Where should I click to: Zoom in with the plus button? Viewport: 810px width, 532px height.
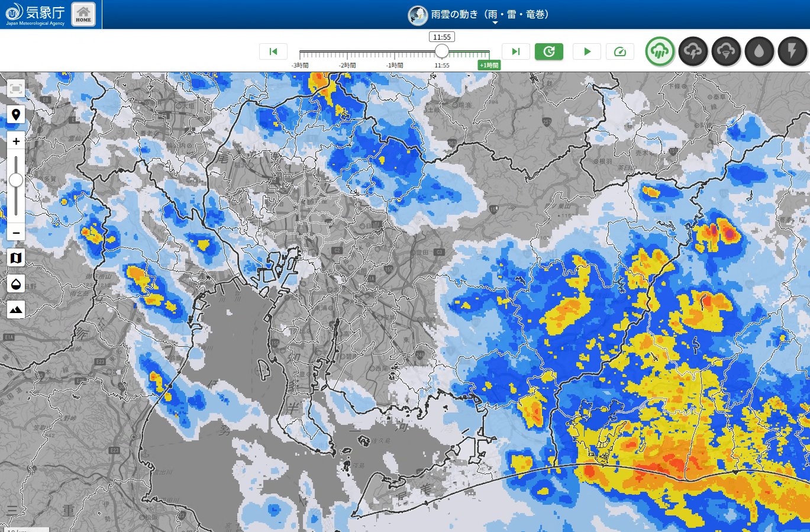[x=16, y=141]
